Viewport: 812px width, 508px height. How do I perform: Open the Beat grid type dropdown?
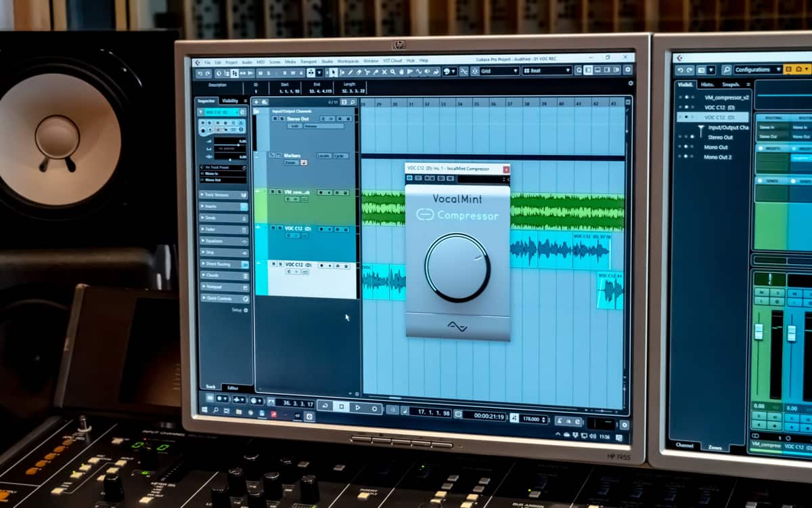[x=547, y=70]
